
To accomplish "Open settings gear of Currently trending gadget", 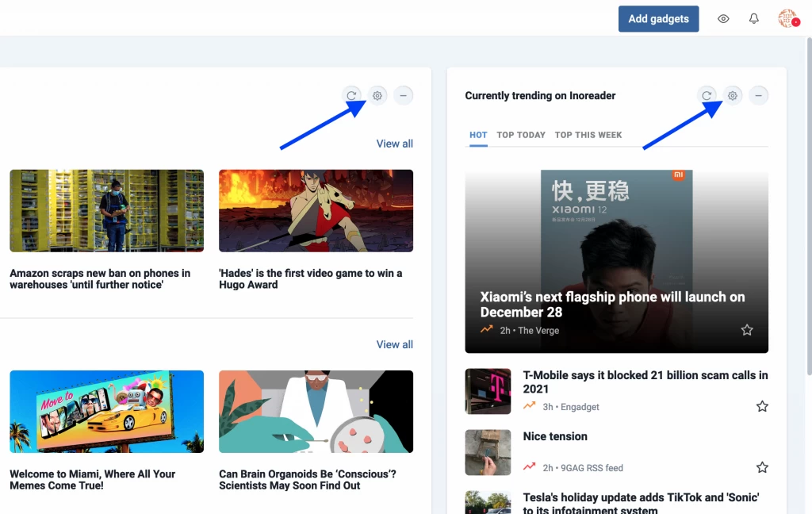I will click(732, 95).
